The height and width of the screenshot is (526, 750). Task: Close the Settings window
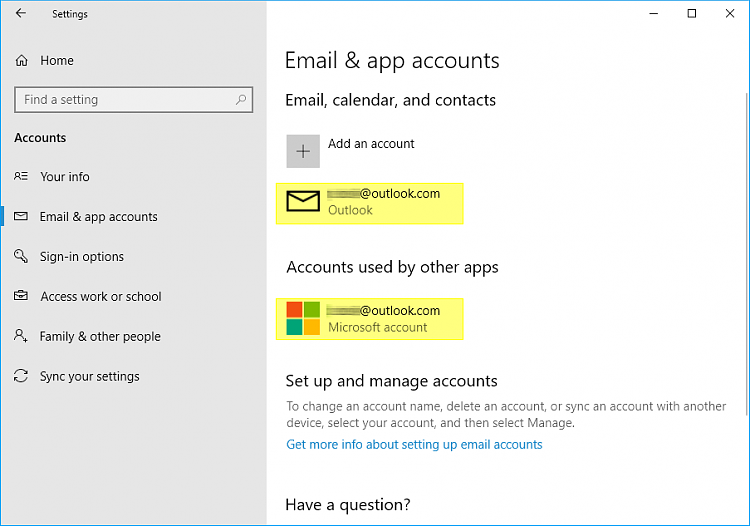tap(729, 13)
